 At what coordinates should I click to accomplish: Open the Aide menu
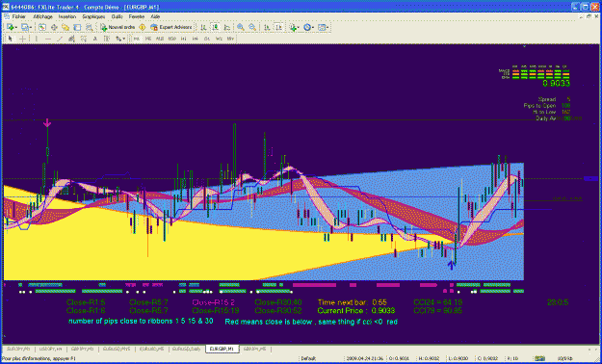click(155, 17)
